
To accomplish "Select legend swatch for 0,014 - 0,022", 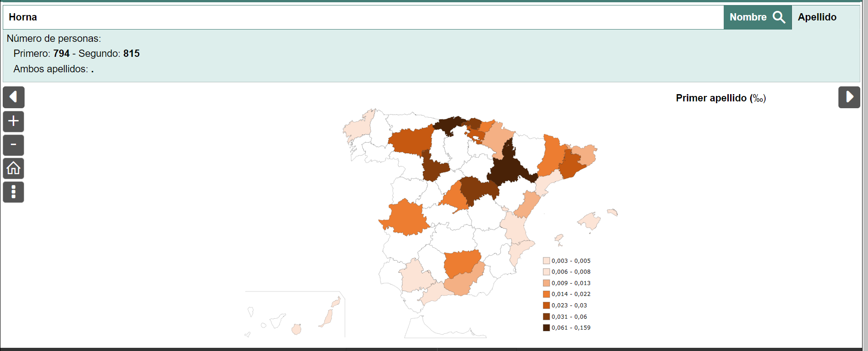I will click(546, 294).
